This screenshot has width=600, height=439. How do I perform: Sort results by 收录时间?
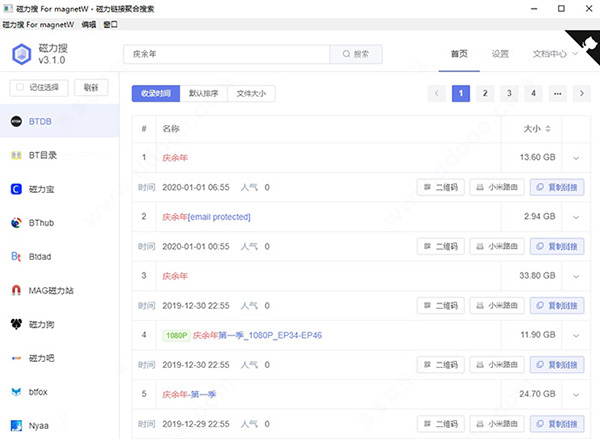[x=155, y=94]
